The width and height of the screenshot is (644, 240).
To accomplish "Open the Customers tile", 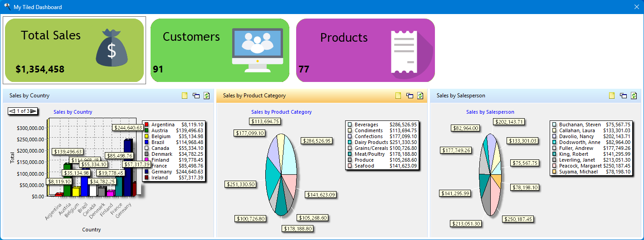I will (x=220, y=50).
